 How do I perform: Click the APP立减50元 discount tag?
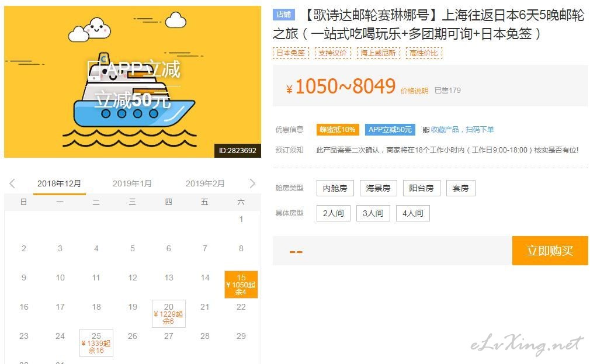pos(390,130)
